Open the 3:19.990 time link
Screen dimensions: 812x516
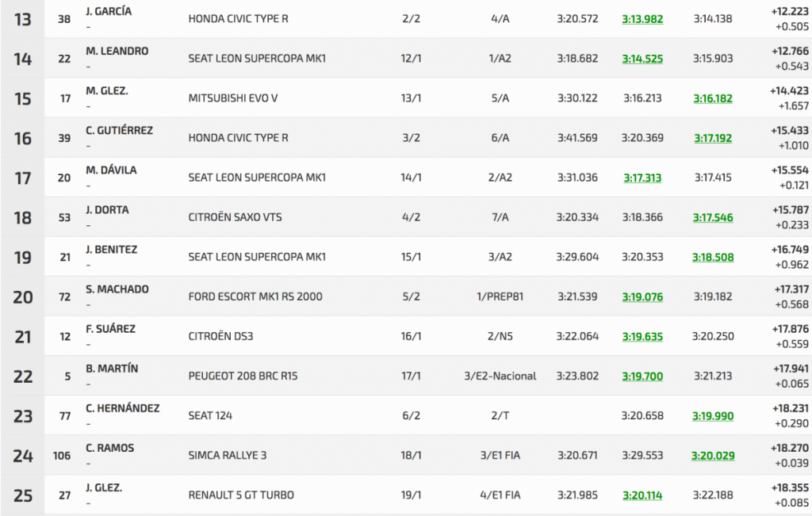(x=713, y=415)
